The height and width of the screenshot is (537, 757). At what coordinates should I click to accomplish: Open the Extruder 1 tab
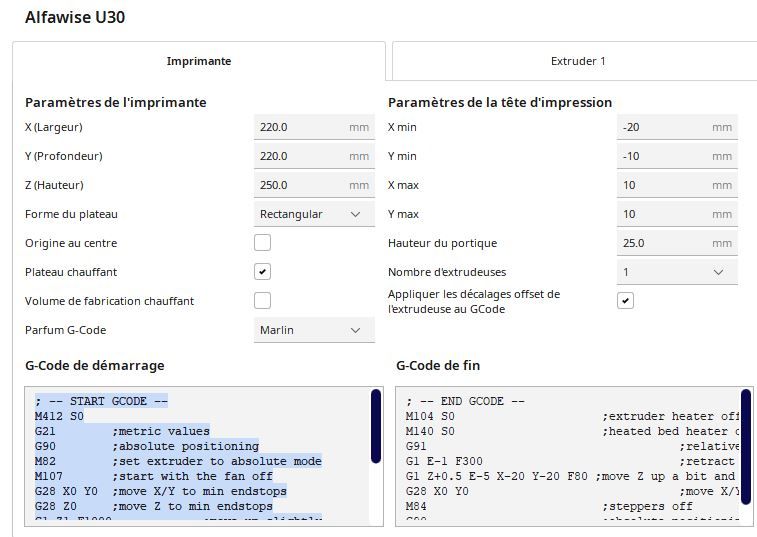click(x=577, y=61)
